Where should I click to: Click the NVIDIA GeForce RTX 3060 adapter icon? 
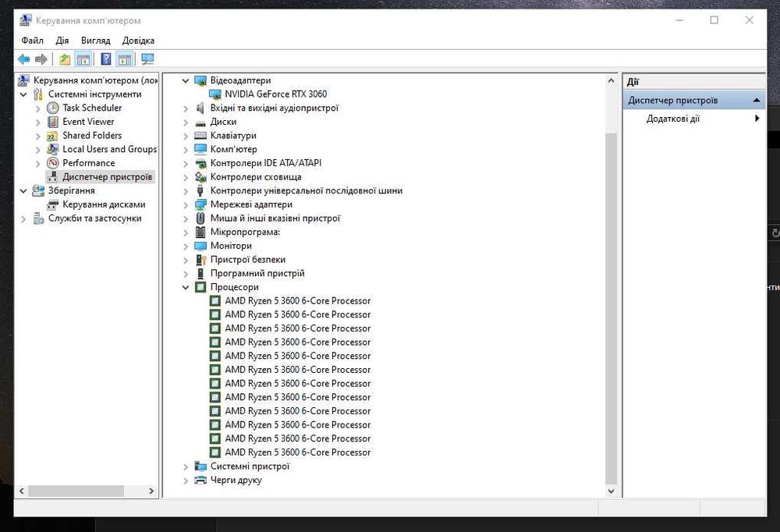(x=215, y=94)
